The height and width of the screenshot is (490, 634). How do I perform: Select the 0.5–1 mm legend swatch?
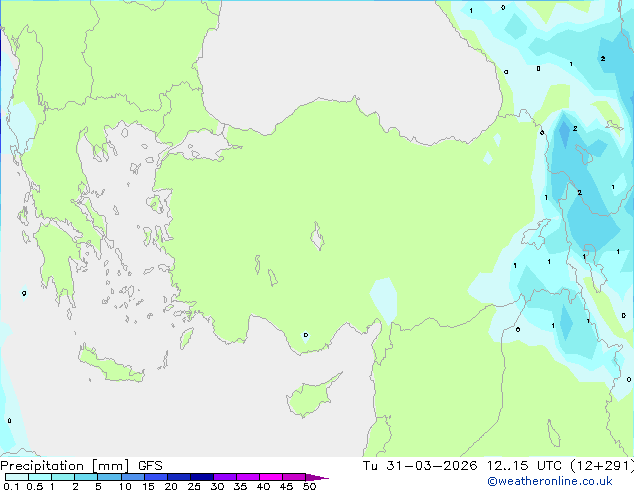40,477
